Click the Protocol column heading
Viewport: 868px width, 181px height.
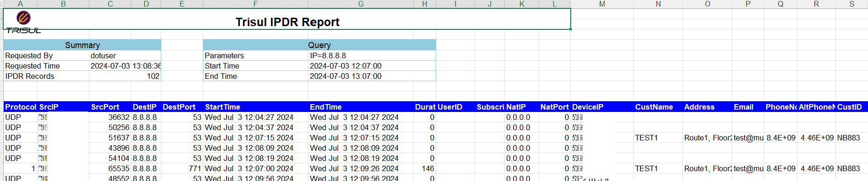(x=21, y=107)
